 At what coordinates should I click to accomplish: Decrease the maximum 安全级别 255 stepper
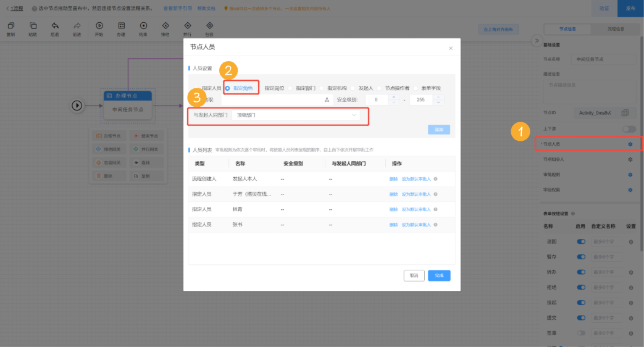[438, 102]
